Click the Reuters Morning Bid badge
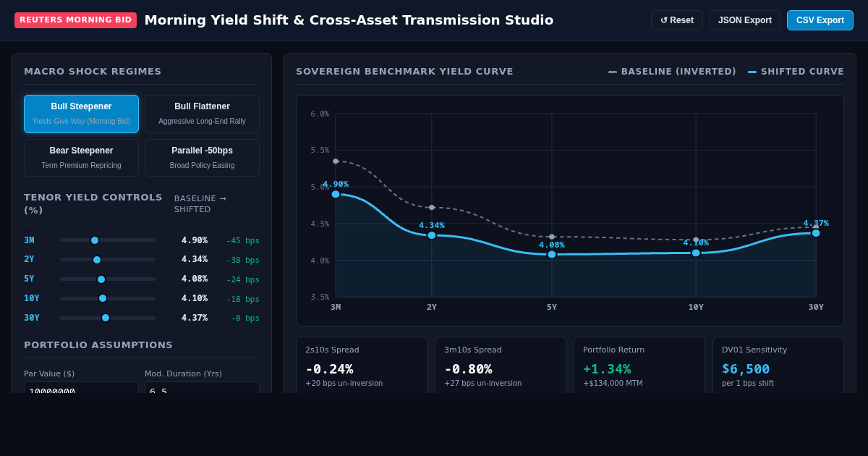 coord(75,20)
